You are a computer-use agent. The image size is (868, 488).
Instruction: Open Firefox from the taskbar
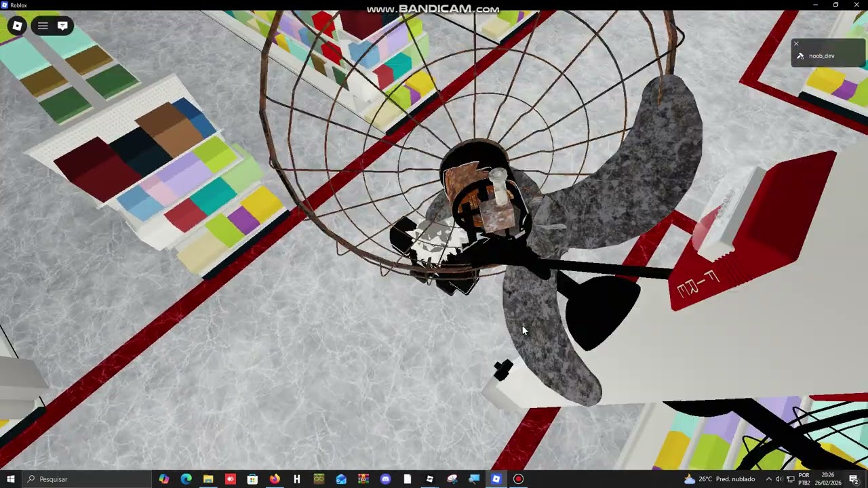pos(275,479)
